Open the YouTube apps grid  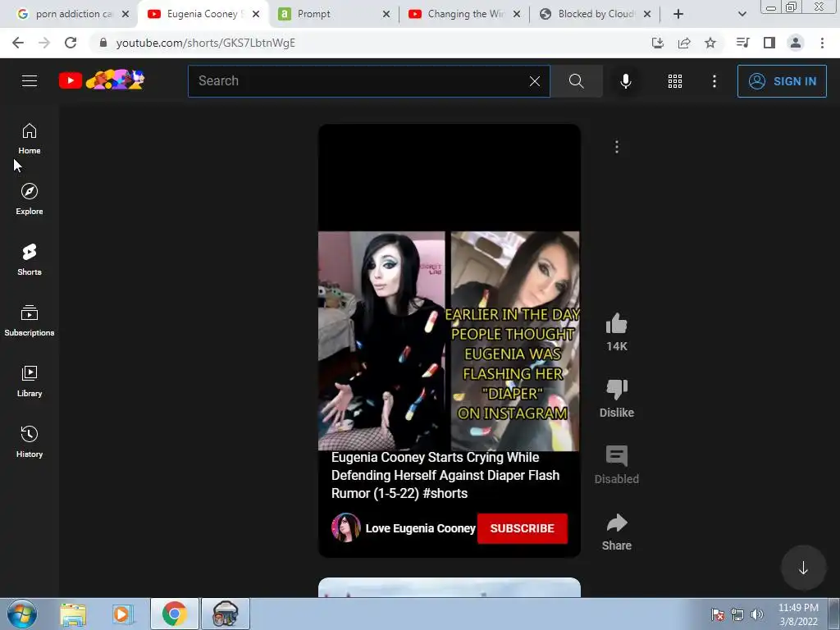(x=675, y=81)
